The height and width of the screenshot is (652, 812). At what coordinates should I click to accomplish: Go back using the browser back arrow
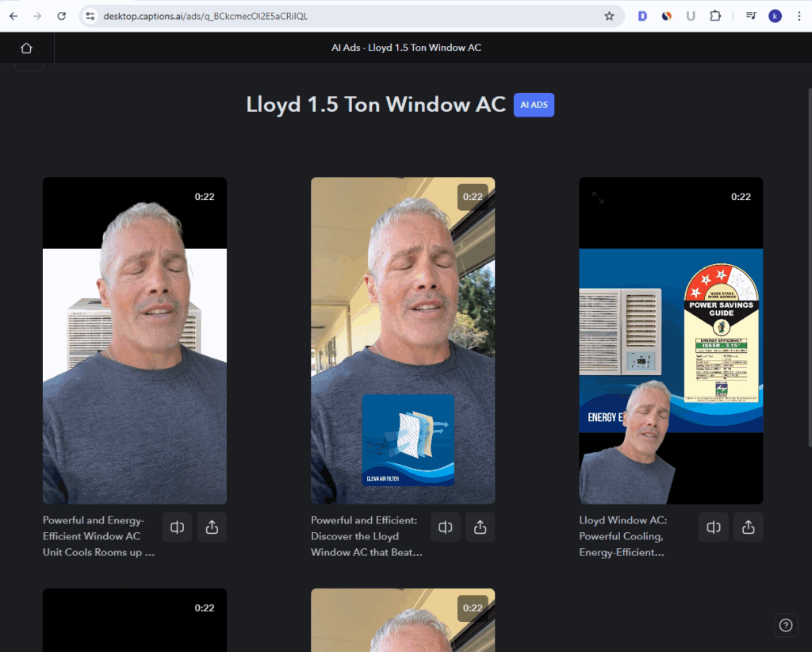point(13,16)
